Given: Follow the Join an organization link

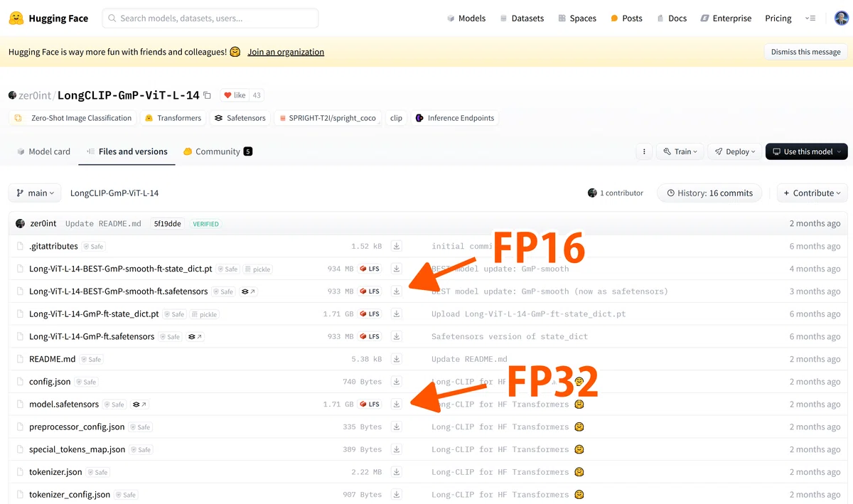Looking at the screenshot, I should [x=286, y=52].
